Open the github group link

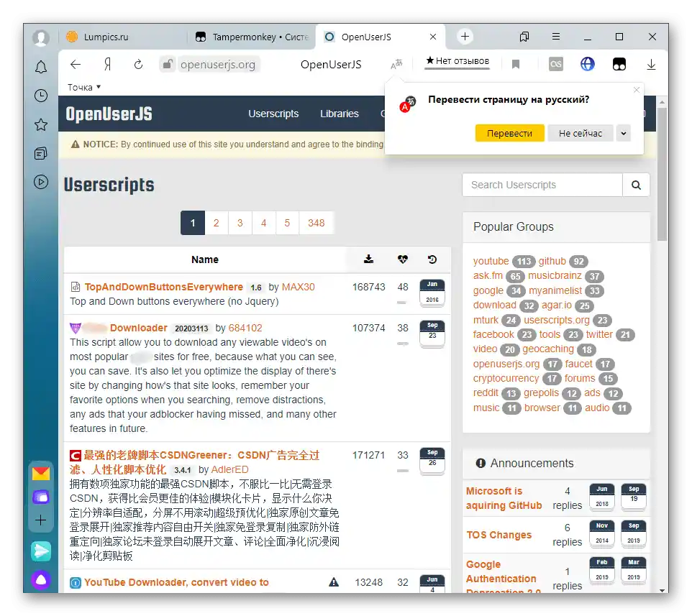(x=552, y=261)
